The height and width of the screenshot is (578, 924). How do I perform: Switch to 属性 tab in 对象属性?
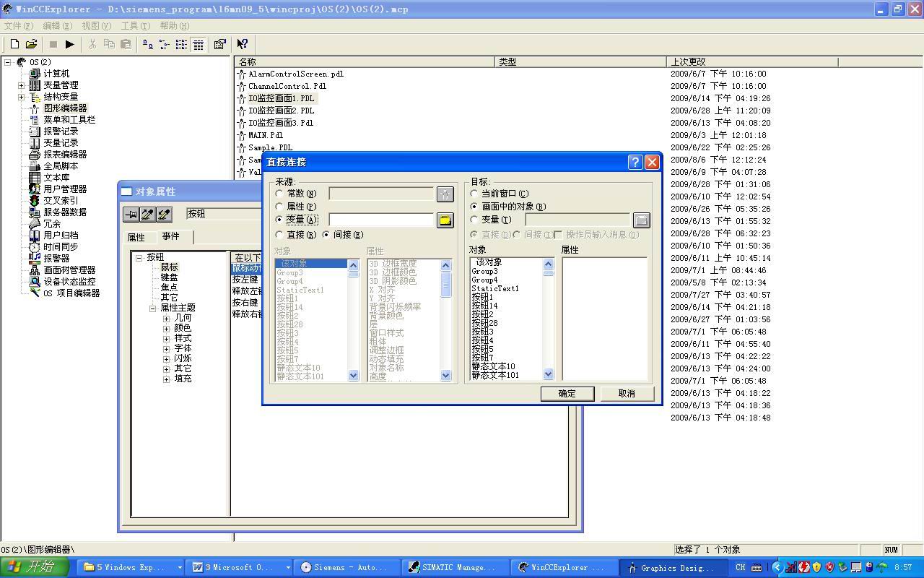(x=136, y=237)
